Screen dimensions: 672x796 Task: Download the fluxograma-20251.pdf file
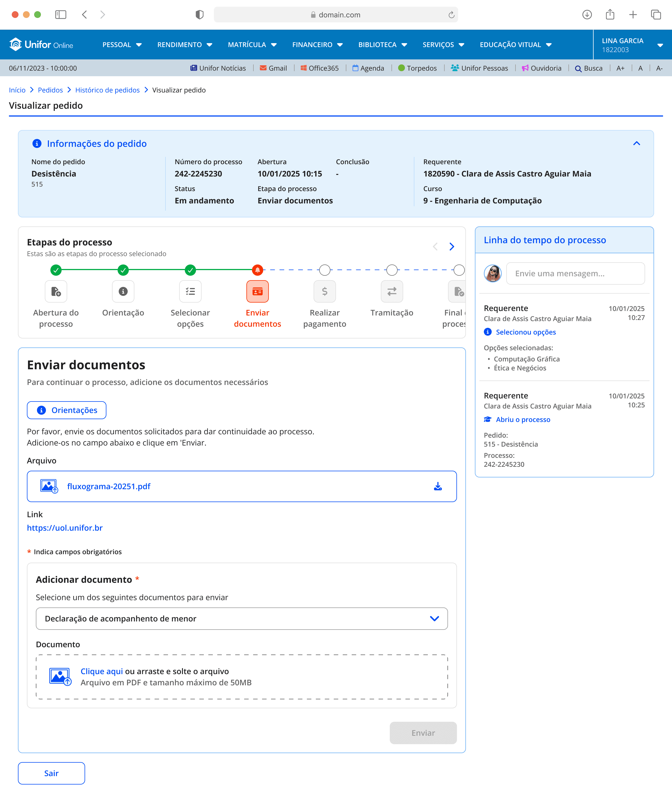pyautogui.click(x=438, y=486)
